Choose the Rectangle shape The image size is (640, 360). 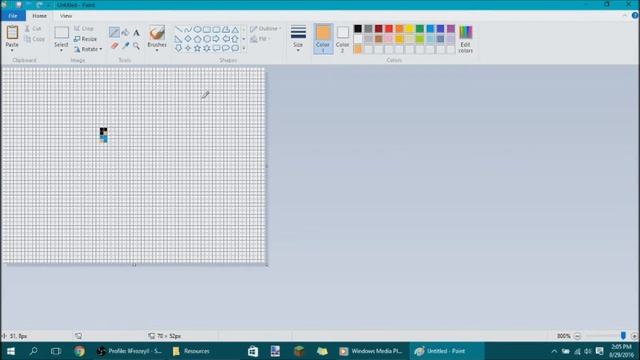tap(207, 29)
